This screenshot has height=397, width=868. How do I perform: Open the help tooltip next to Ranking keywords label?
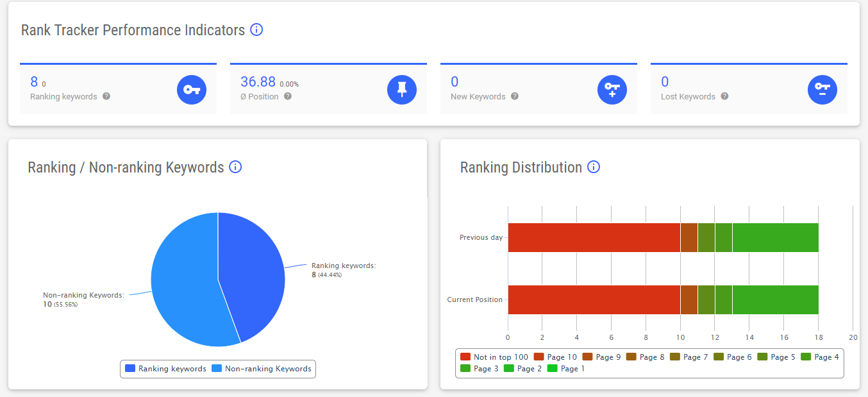[106, 96]
